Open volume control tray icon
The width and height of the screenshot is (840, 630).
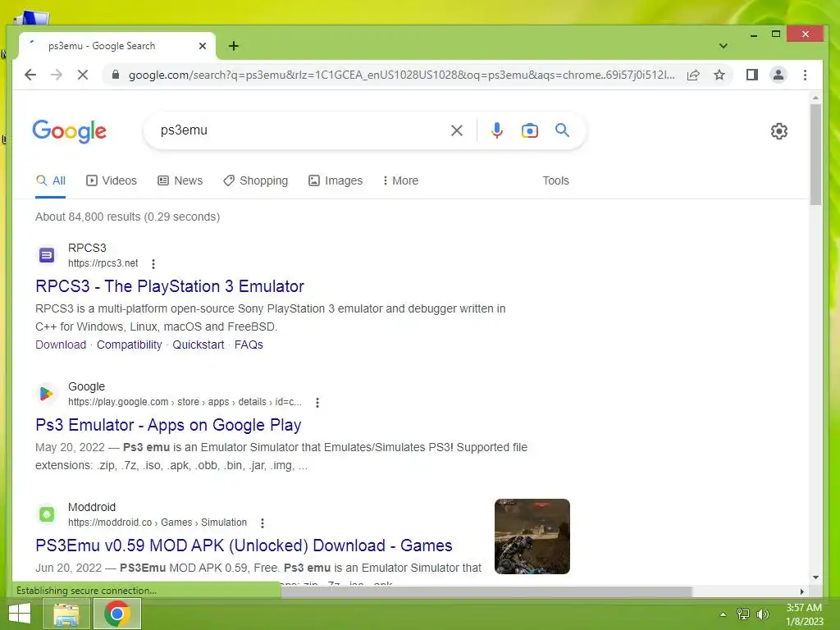tap(762, 614)
